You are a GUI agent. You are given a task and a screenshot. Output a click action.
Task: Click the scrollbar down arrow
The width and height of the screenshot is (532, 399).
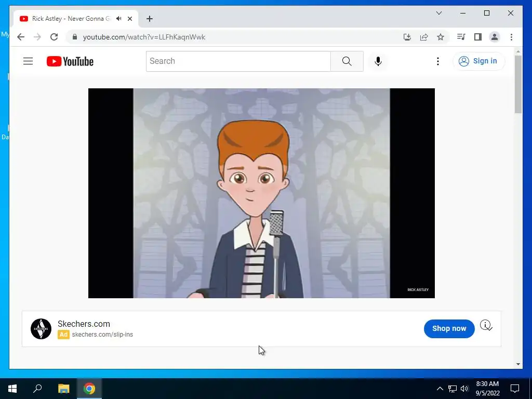[x=518, y=364]
